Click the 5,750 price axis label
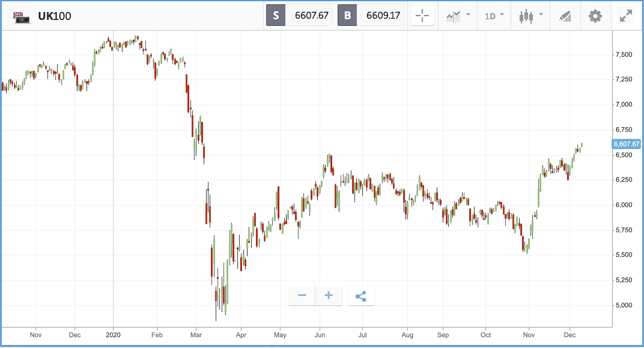This screenshot has height=348, width=644. (624, 230)
